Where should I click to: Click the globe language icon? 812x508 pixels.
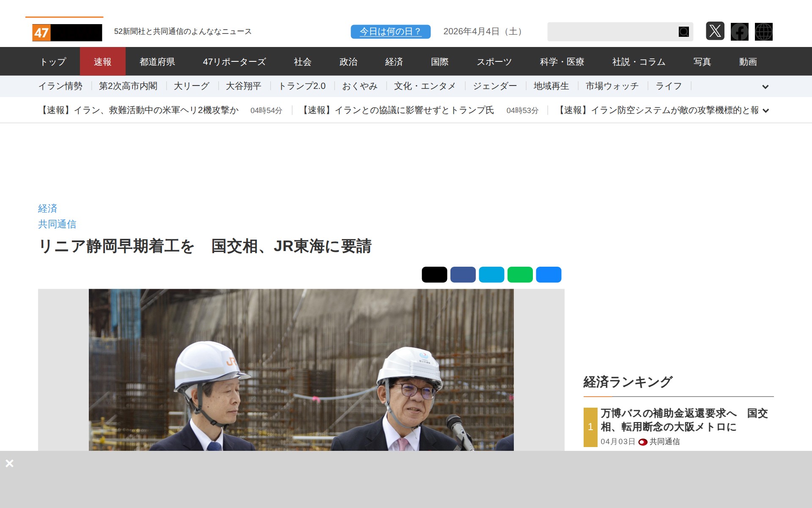point(763,32)
